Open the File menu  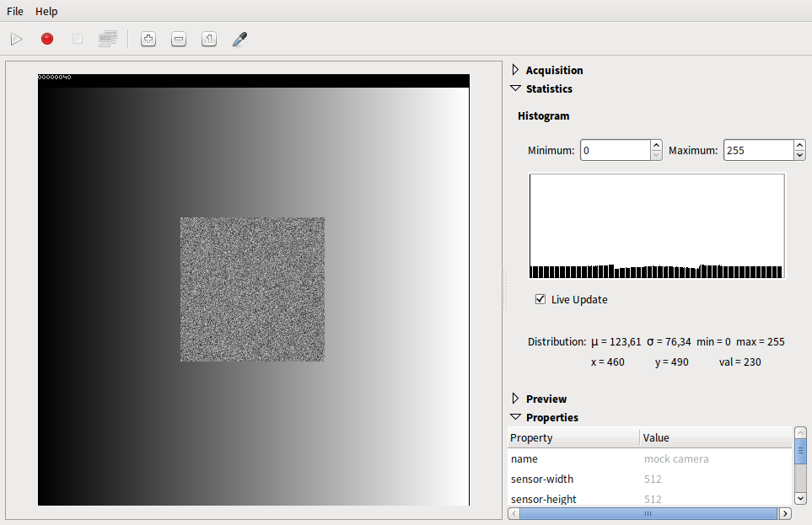click(x=15, y=11)
